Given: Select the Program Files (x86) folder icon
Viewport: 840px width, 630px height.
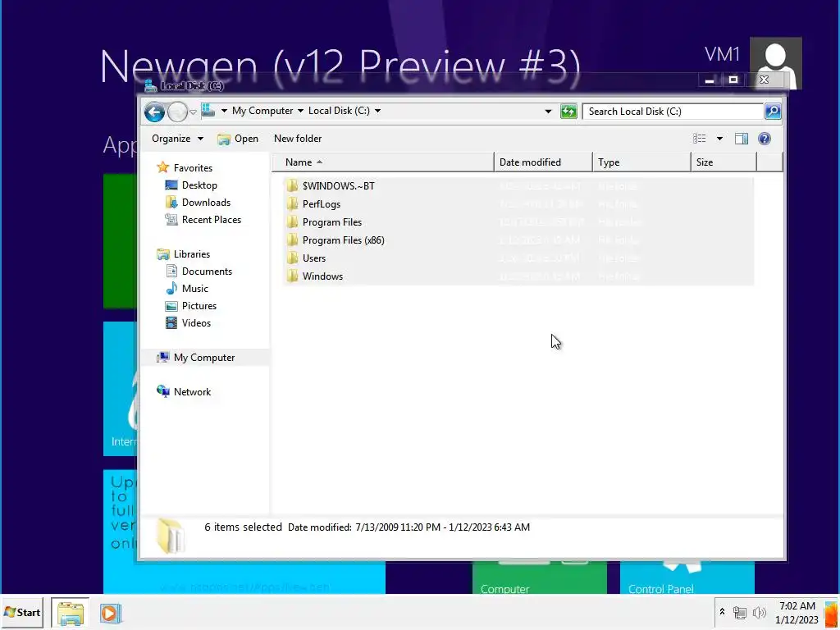Looking at the screenshot, I should 292,240.
